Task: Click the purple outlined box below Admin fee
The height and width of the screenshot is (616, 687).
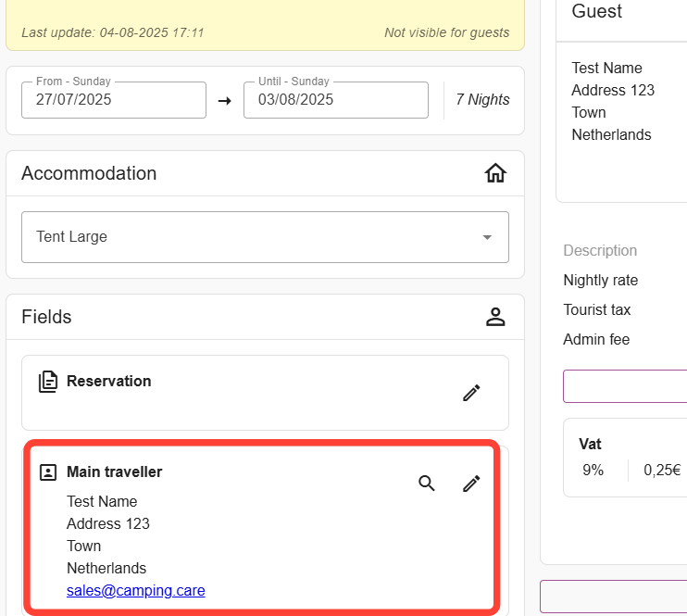Action: [x=625, y=386]
